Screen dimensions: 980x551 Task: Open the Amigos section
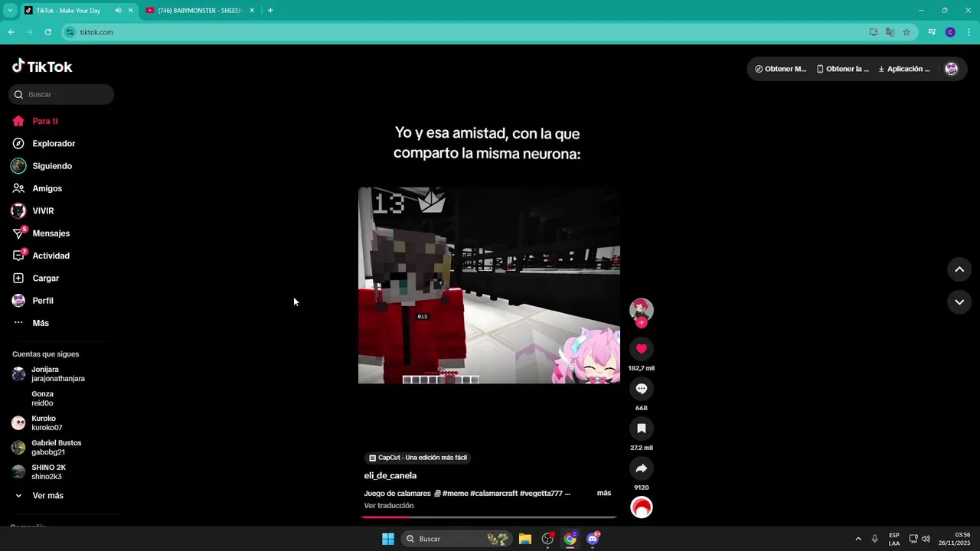[x=47, y=188]
